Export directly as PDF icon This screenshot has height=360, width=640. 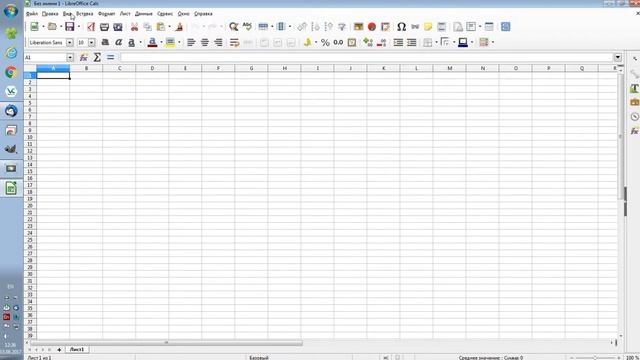[x=91, y=27]
